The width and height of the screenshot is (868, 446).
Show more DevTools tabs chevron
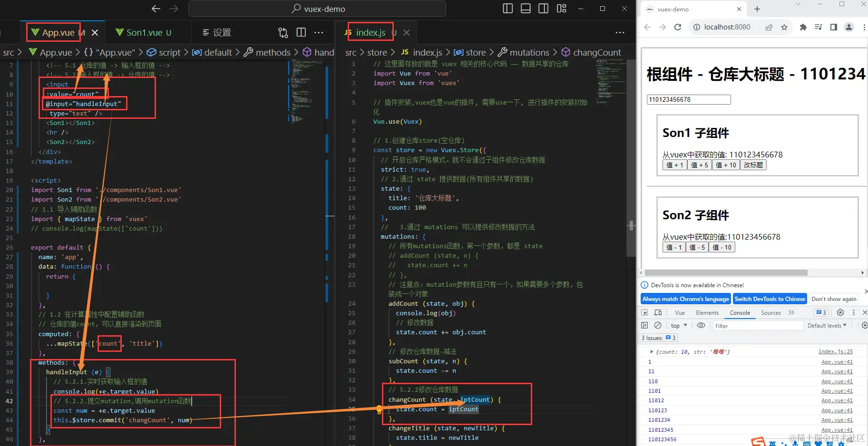[791, 312]
